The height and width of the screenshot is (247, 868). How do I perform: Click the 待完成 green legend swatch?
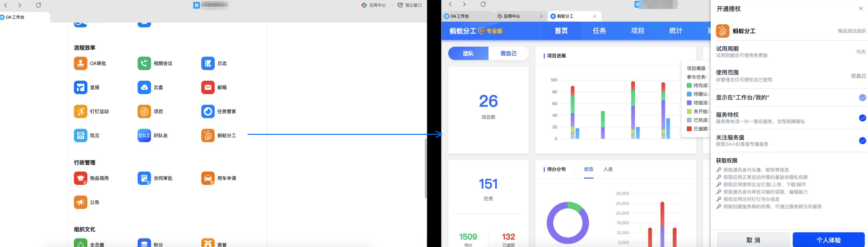click(x=689, y=85)
